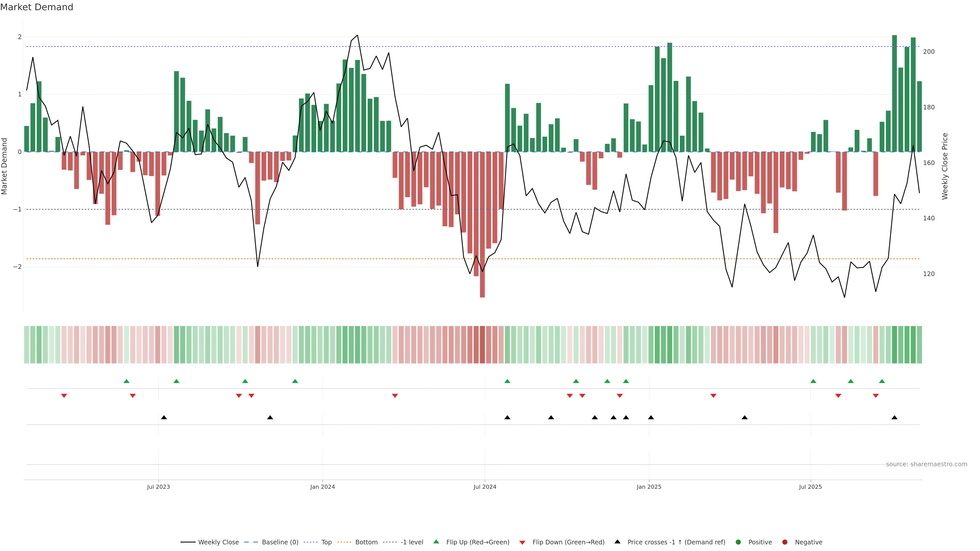This screenshot has width=980, height=551.
Task: Click the rightmost black price-cross triangle marker
Action: click(895, 418)
